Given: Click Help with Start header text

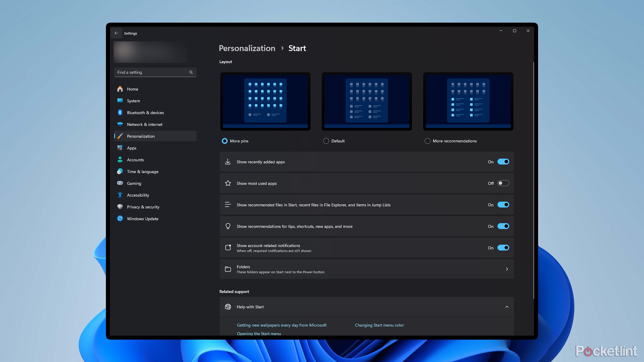Looking at the screenshot, I should (x=250, y=307).
